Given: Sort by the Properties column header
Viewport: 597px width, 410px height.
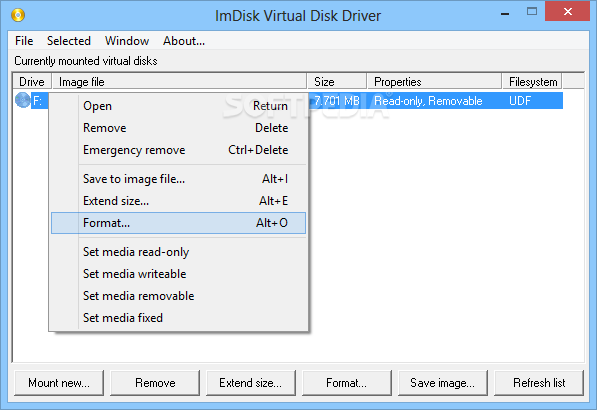Looking at the screenshot, I should click(435, 82).
